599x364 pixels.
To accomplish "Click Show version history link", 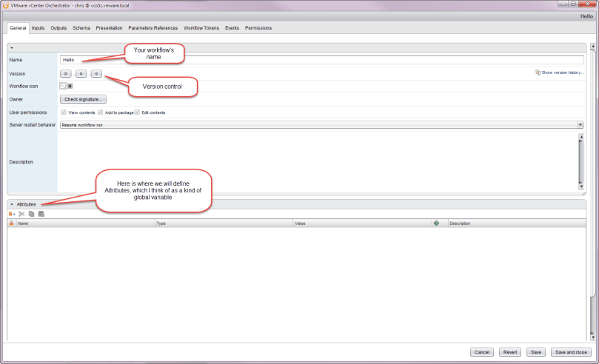I will (561, 73).
